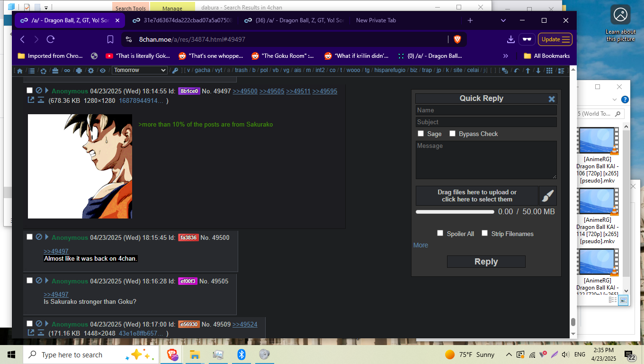Open the settings gear icon in navigation bar
Screen dimensions: 644x364
90,71
